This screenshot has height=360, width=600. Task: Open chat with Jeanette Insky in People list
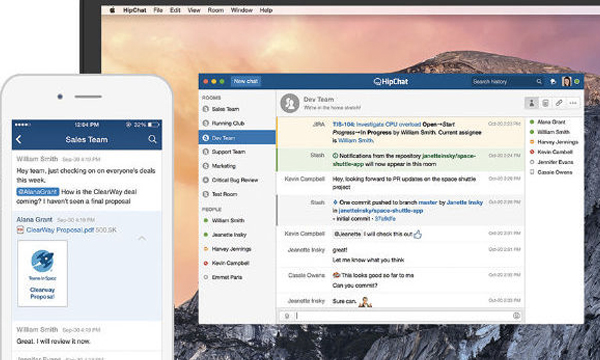coord(237,235)
